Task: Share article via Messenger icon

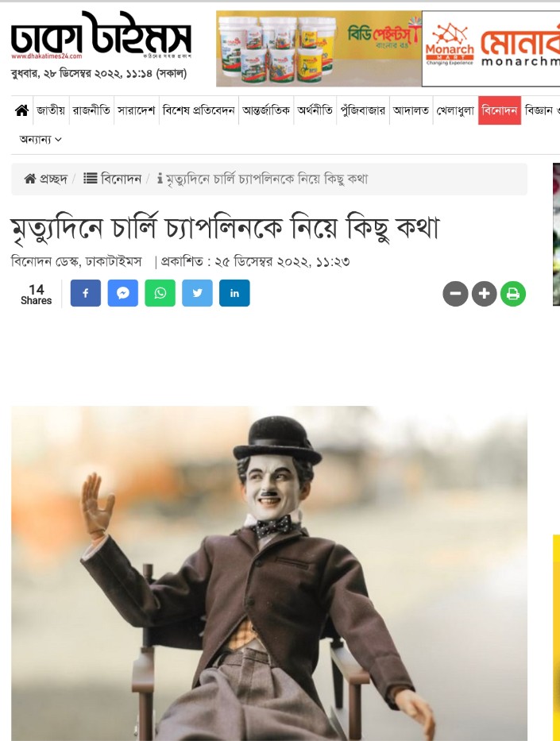Action: click(123, 293)
